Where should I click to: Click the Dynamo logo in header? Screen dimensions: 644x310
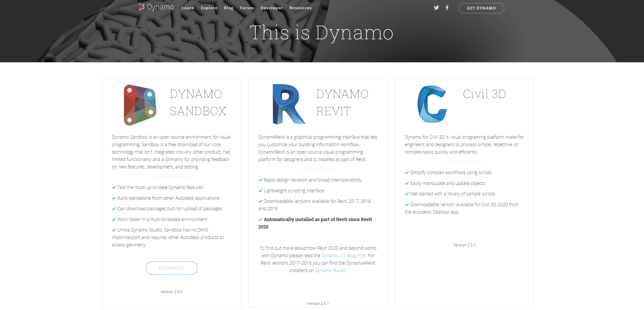[156, 7]
